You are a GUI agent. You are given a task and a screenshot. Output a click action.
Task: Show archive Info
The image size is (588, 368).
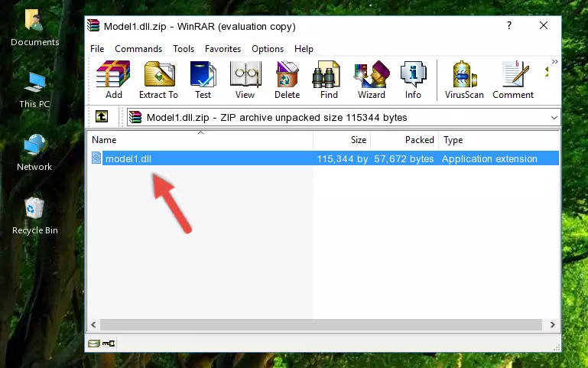pyautogui.click(x=413, y=80)
